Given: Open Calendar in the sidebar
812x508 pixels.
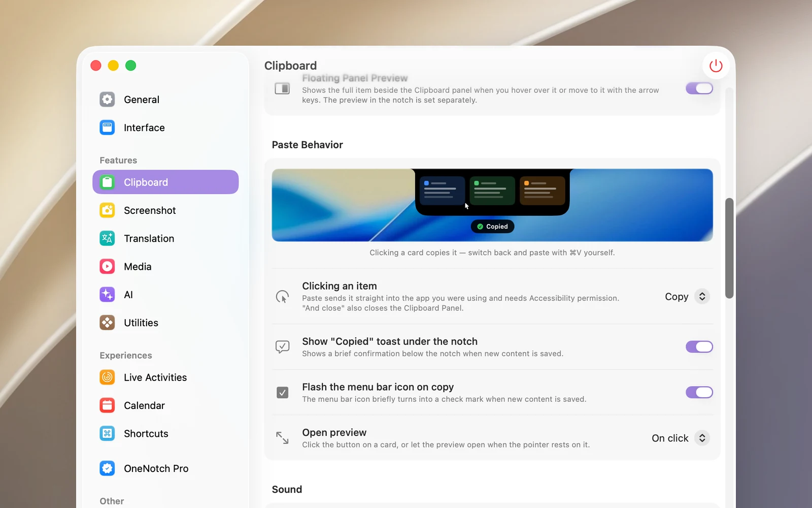Looking at the screenshot, I should (165, 405).
